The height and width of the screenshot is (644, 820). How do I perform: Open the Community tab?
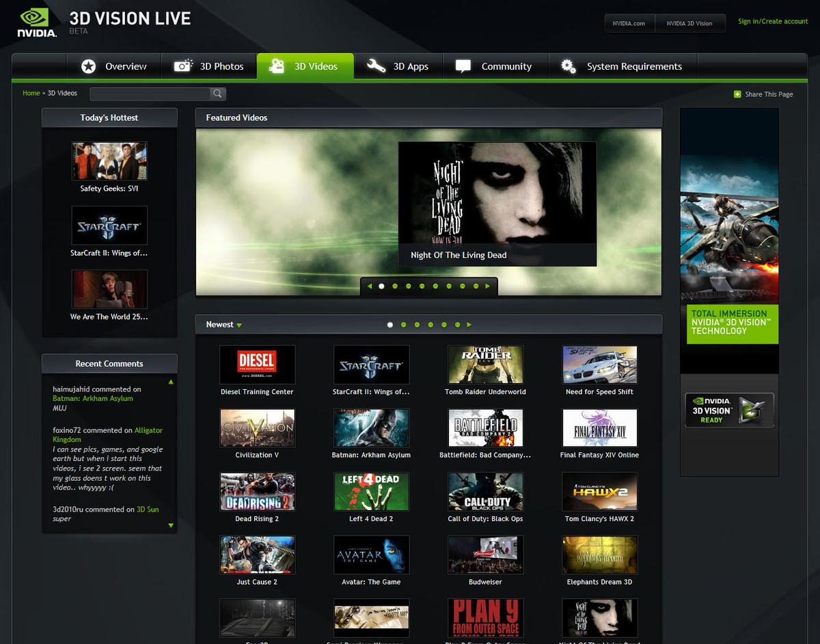coord(495,66)
